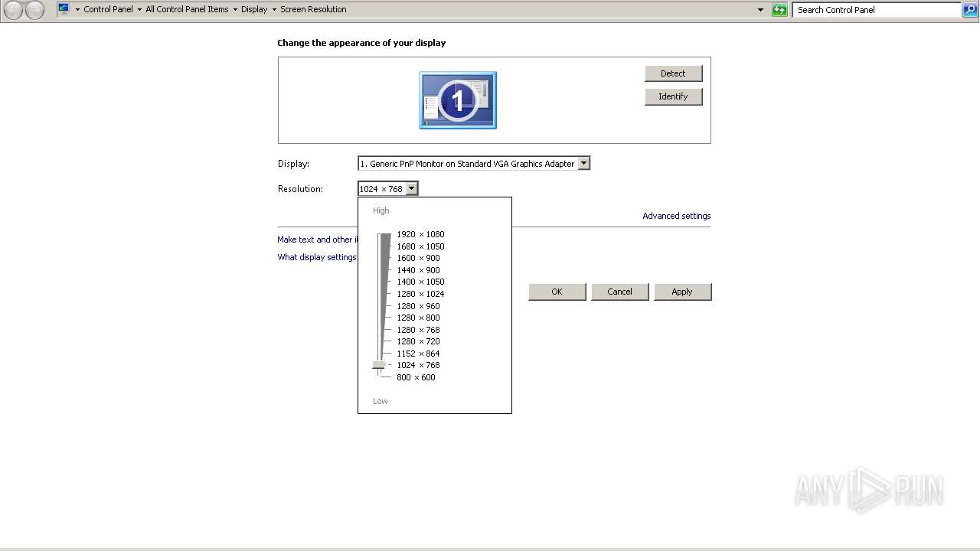Choose 1440 × 900 resolution
Viewport: 980px width, 551px height.
tap(418, 270)
